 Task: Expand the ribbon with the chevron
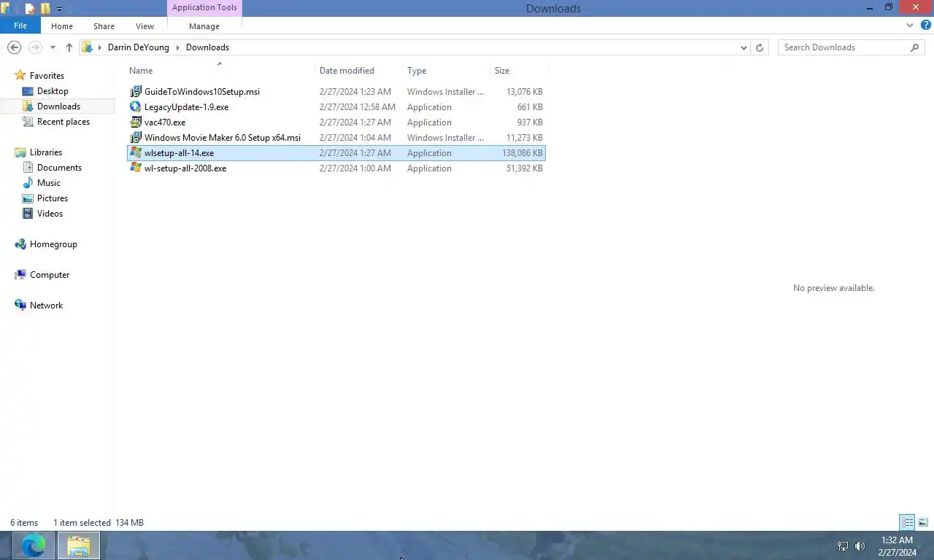click(910, 26)
